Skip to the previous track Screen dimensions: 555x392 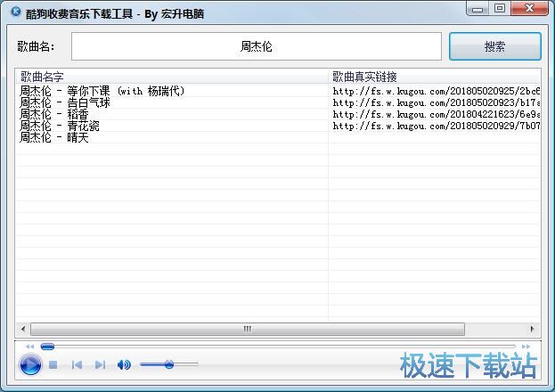tap(77, 364)
